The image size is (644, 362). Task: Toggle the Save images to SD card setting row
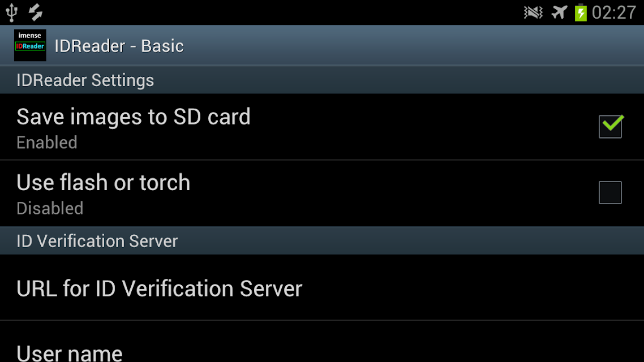[322, 127]
